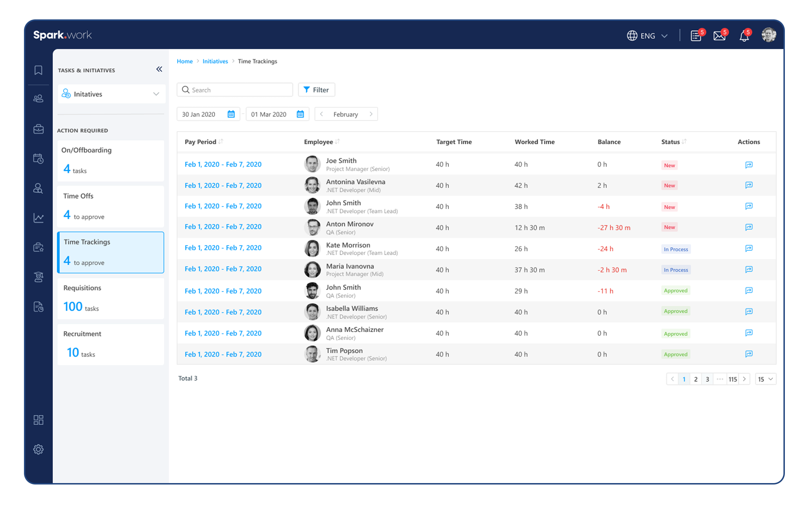
Task: Switch to the Time Offs section
Action: 110,206
